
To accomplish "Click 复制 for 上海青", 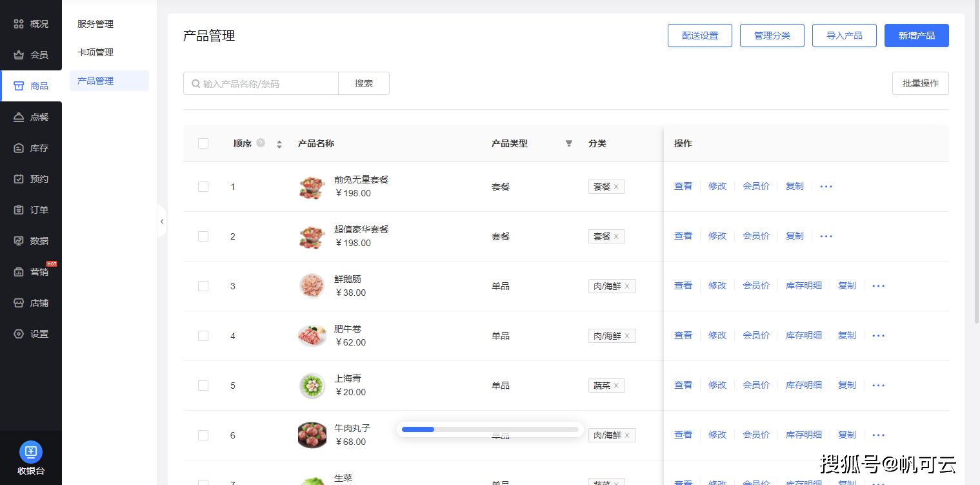I will click(x=847, y=385).
